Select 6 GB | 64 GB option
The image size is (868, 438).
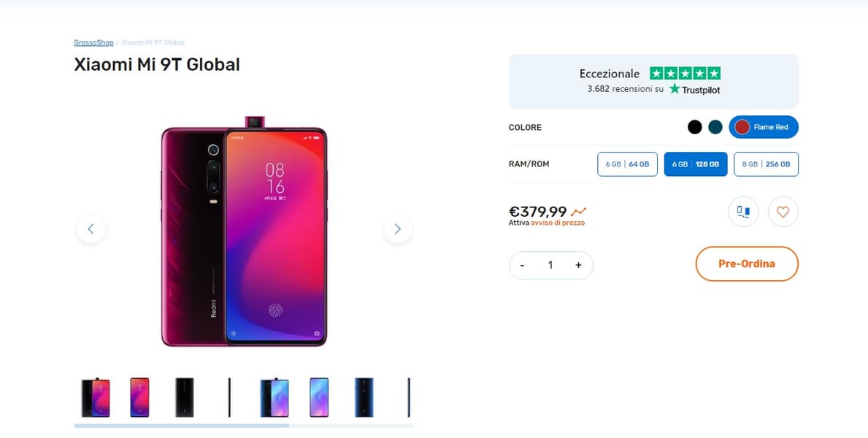click(627, 164)
